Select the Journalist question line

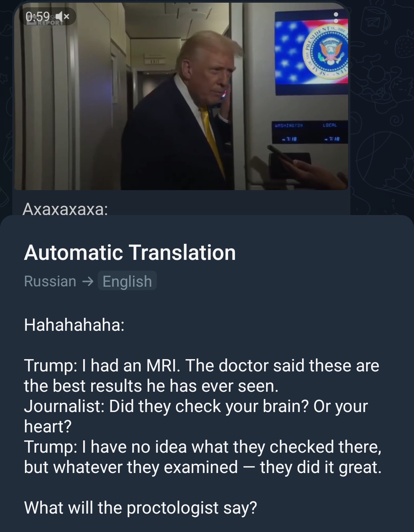coord(195,416)
